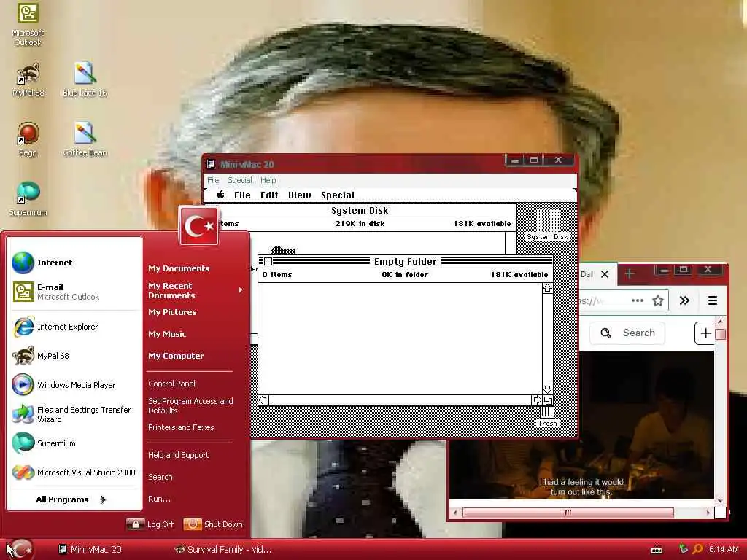Launch MyPal 68 from Start menu
This screenshot has width=747, height=560.
pos(75,356)
